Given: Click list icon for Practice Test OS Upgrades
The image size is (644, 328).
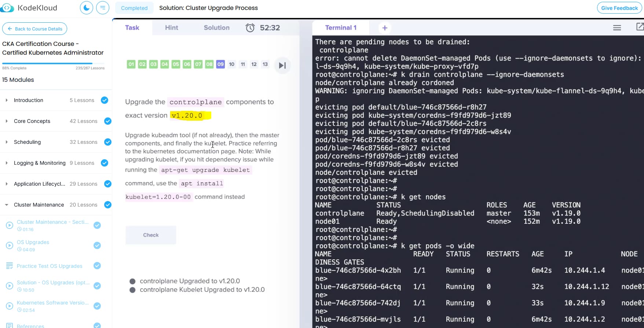Looking at the screenshot, I should pos(10,266).
